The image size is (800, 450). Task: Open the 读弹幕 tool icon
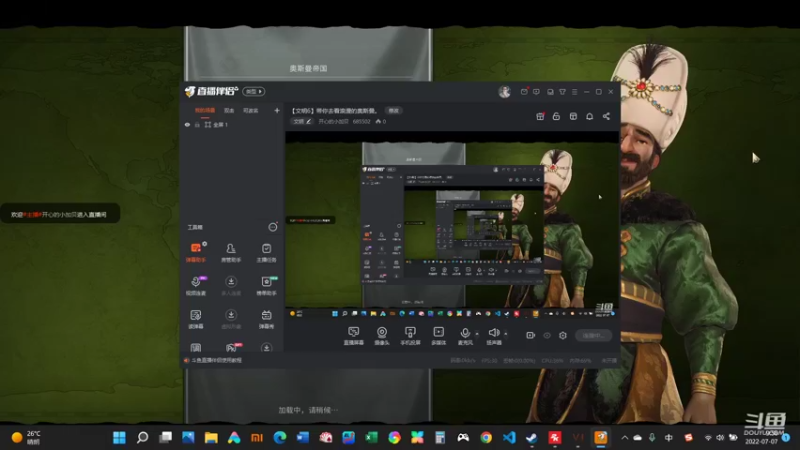[x=196, y=319]
